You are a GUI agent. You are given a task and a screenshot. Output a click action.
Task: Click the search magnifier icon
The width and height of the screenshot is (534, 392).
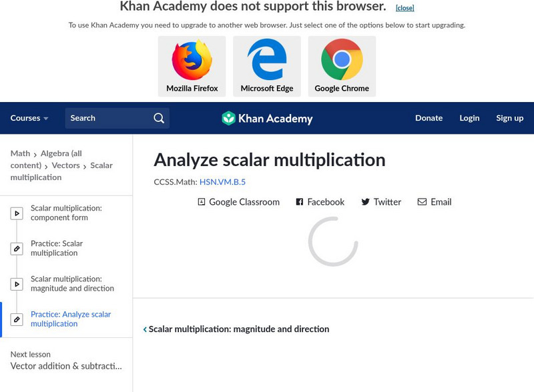(x=159, y=118)
